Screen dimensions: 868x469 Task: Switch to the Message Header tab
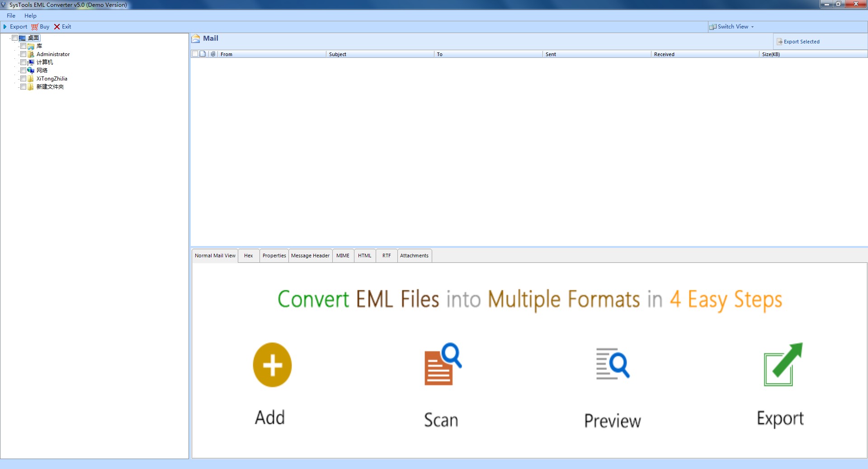tap(310, 256)
